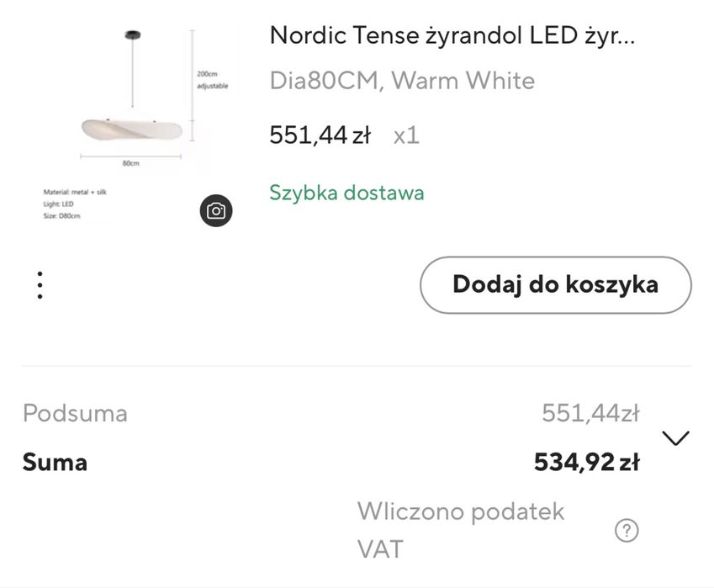Click the Podsuma amount 551,44zł
This screenshot has height=588, width=714.
pos(590,413)
